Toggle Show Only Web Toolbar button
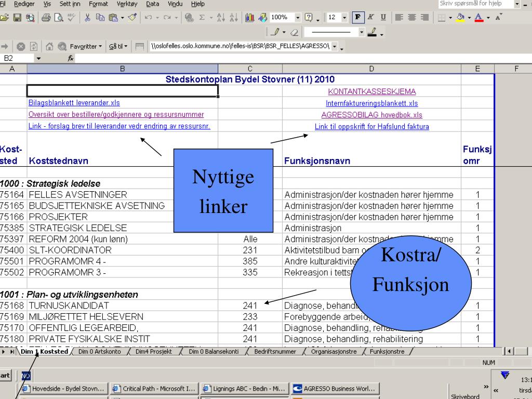532x399 pixels. click(x=139, y=46)
